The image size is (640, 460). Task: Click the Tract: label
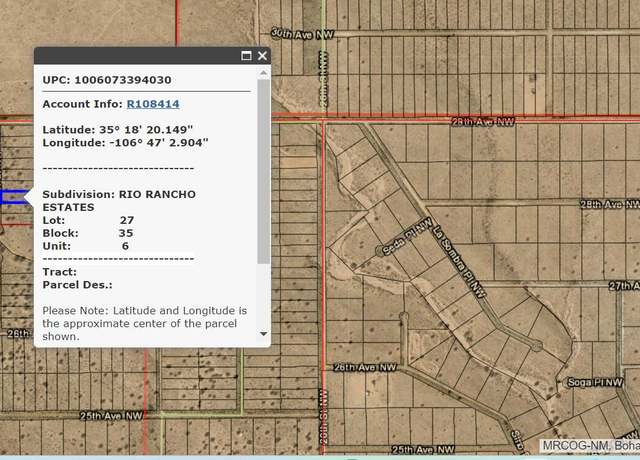tap(60, 272)
